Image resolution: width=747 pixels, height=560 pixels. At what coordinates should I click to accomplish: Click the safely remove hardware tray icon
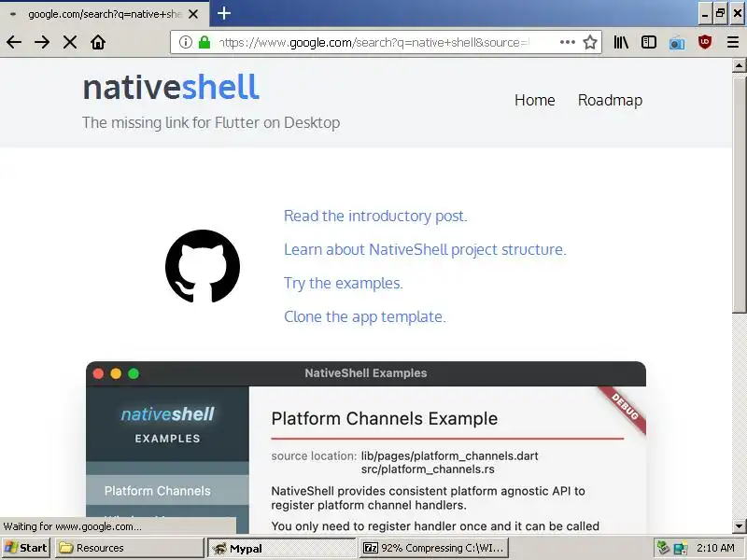(663, 548)
